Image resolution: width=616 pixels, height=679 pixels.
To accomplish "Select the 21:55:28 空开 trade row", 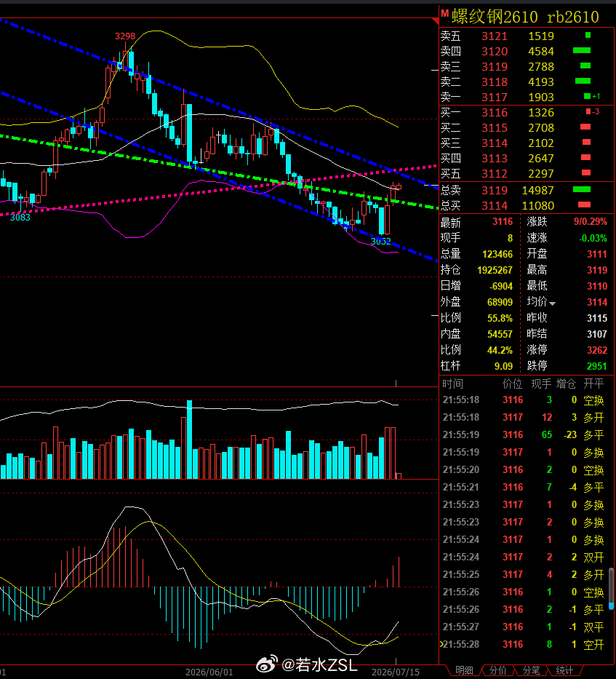I will (x=523, y=644).
